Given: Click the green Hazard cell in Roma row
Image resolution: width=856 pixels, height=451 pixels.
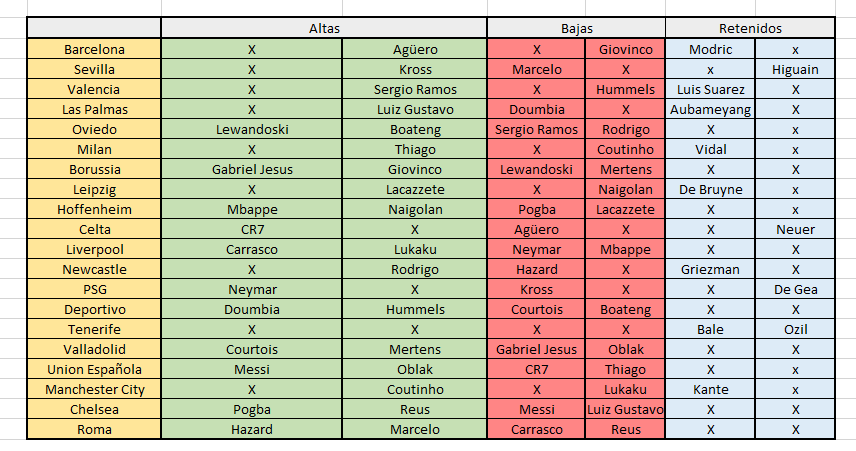Looking at the screenshot, I should 252,429.
